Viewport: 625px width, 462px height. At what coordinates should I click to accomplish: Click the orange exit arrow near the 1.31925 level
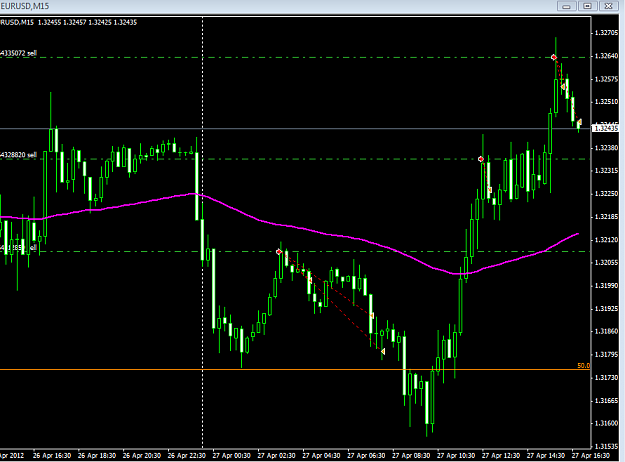click(x=372, y=316)
